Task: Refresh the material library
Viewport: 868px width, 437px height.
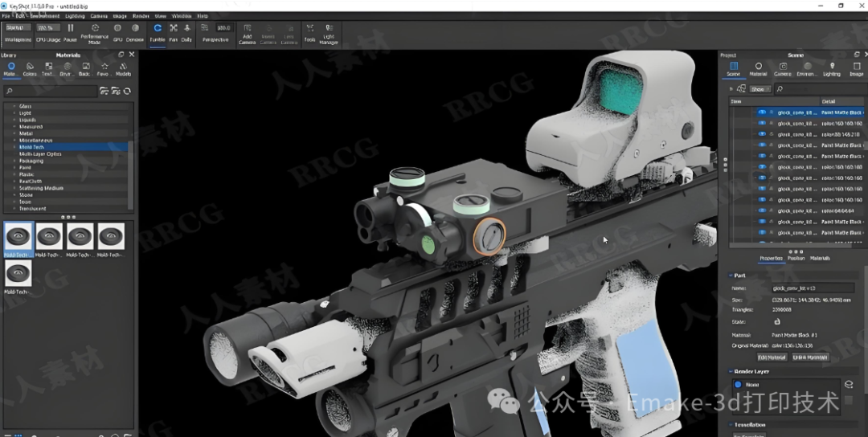Action: pyautogui.click(x=127, y=91)
